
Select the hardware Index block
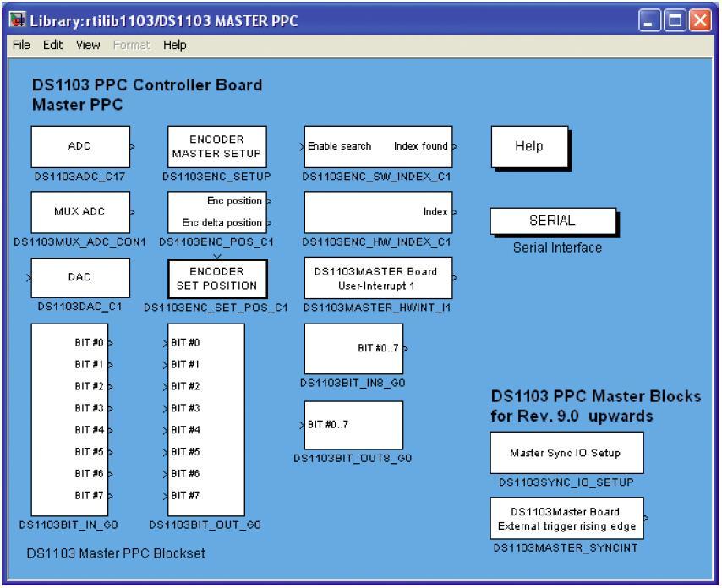(378, 212)
